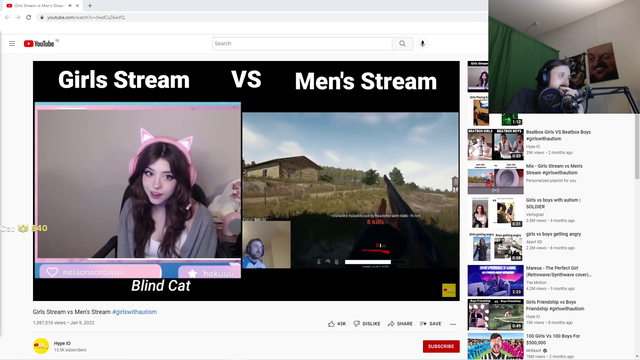The width and height of the screenshot is (640, 360).
Task: Open Mareux - The Perfect Girl title
Action: [x=558, y=271]
